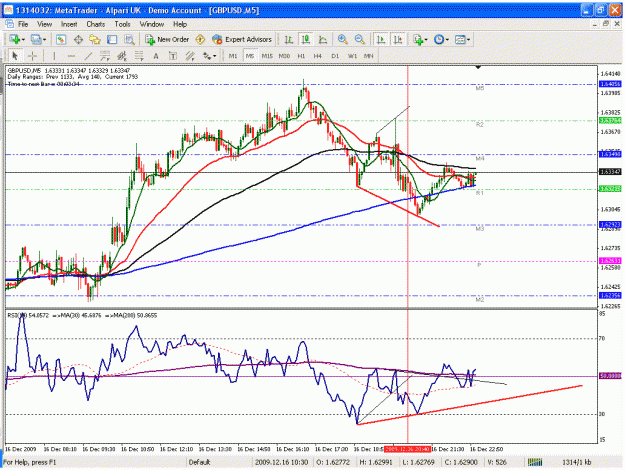
Task: Open the File menu
Action: [23, 24]
